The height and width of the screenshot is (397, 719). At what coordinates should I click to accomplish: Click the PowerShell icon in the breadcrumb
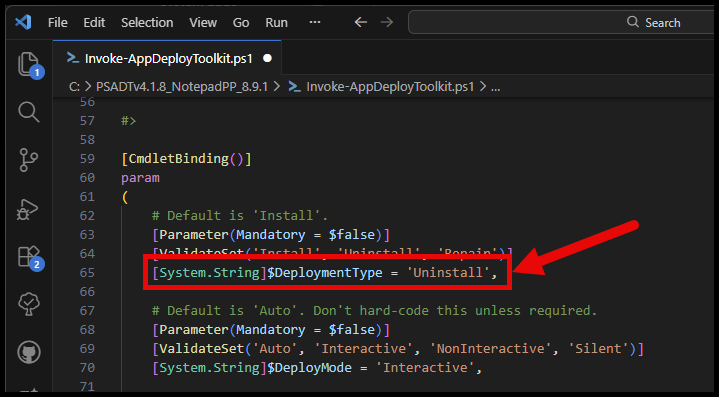coord(294,87)
